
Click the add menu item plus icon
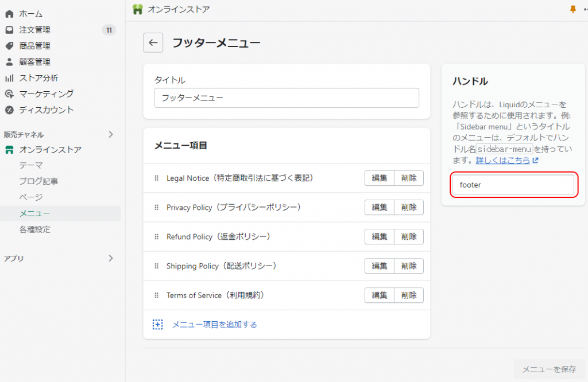point(158,324)
